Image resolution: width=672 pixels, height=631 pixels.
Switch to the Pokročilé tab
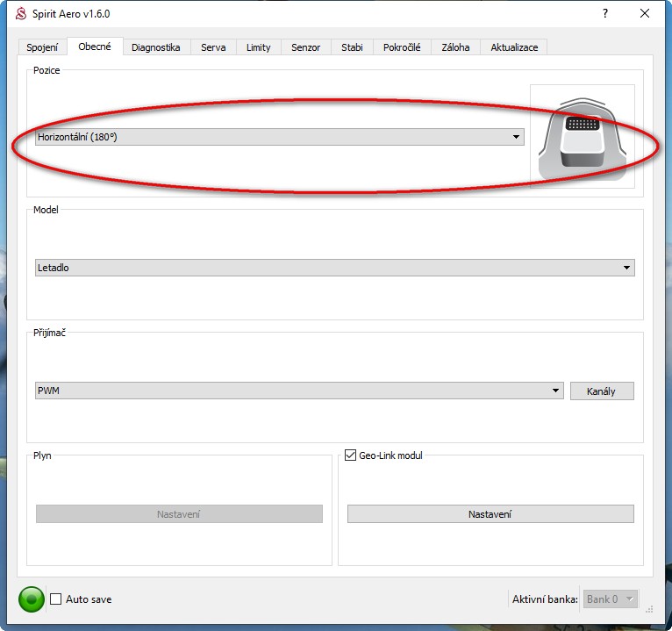point(402,47)
